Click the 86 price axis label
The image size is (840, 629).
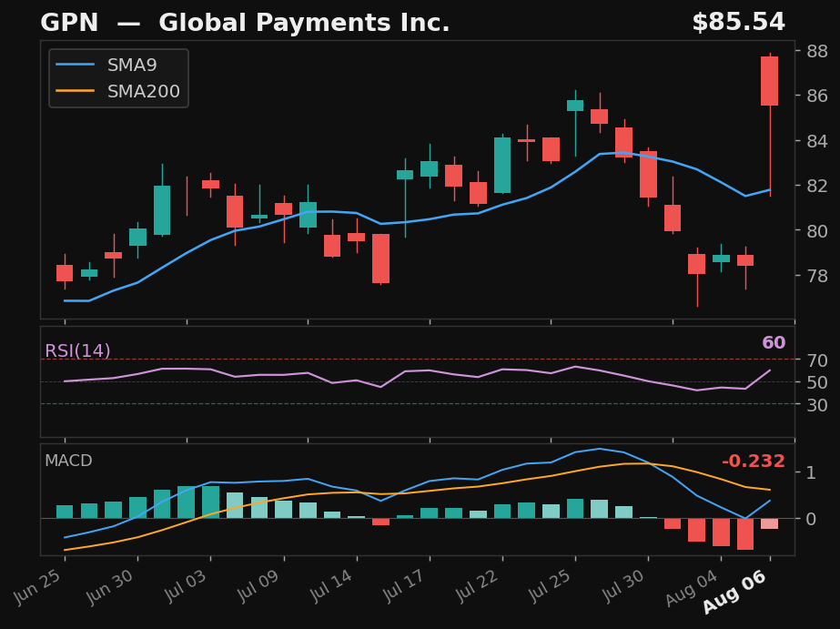817,96
